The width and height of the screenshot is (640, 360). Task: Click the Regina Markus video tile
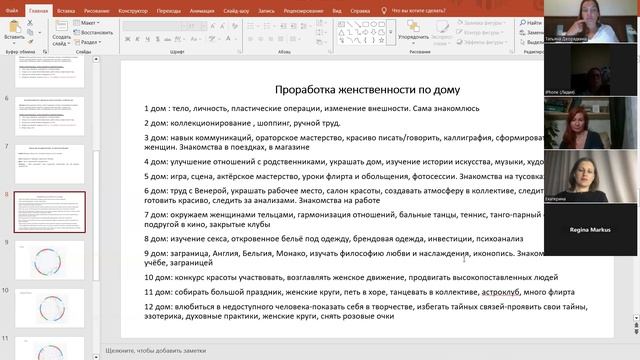pyautogui.click(x=590, y=230)
